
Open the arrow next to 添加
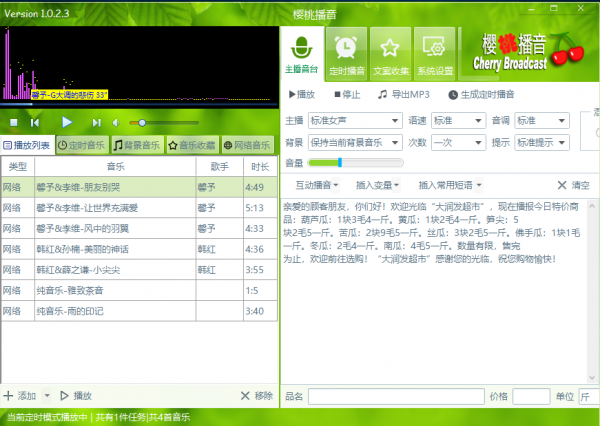click(x=47, y=396)
